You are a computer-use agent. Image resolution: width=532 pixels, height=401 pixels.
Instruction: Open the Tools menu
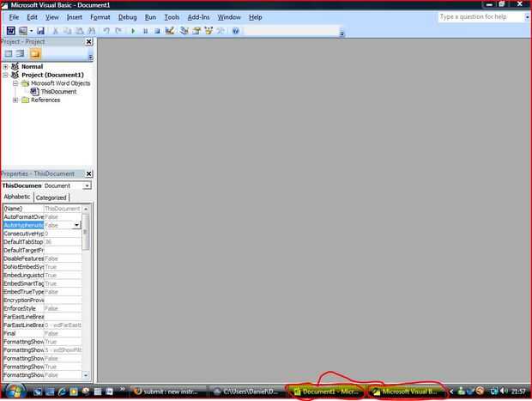(172, 17)
